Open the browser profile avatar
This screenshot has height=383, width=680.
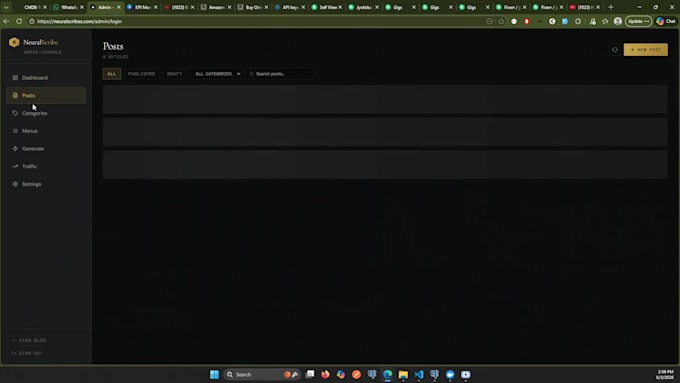click(x=618, y=21)
